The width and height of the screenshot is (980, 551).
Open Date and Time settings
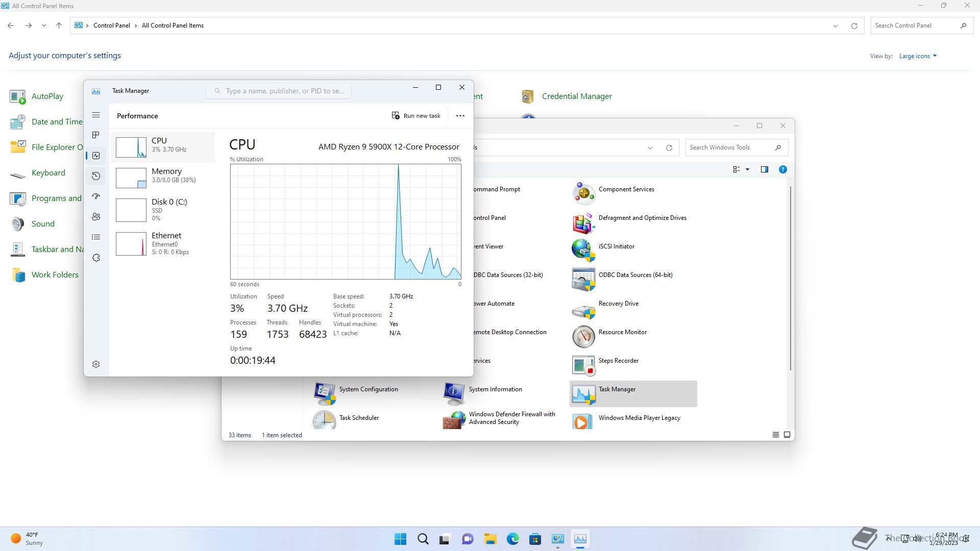[46, 121]
